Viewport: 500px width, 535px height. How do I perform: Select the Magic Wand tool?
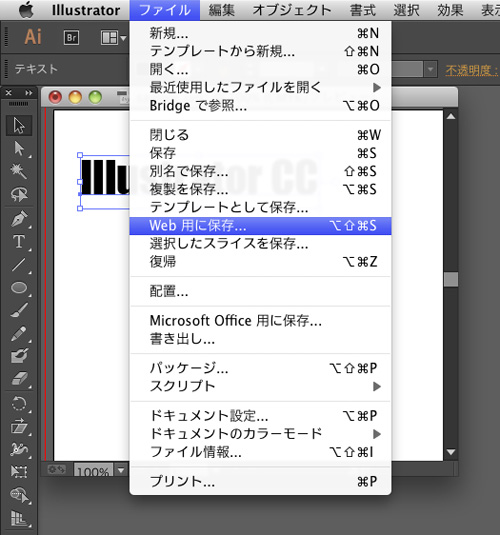pos(19,171)
